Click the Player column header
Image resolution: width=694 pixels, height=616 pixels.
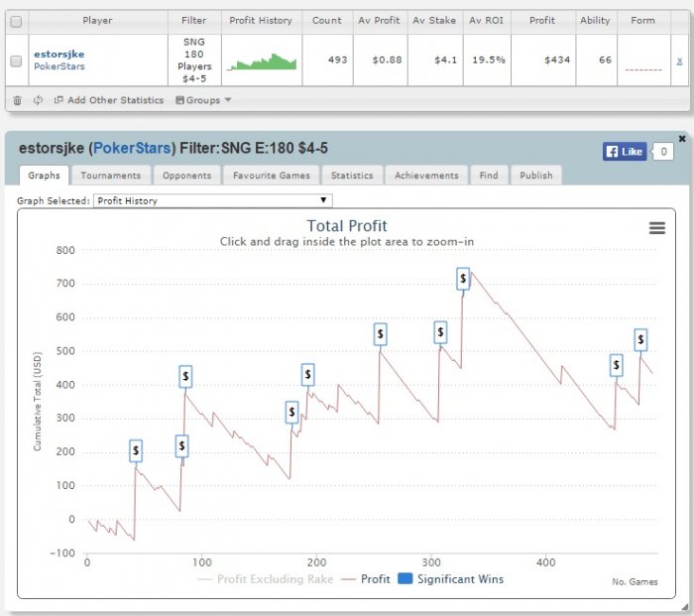97,21
